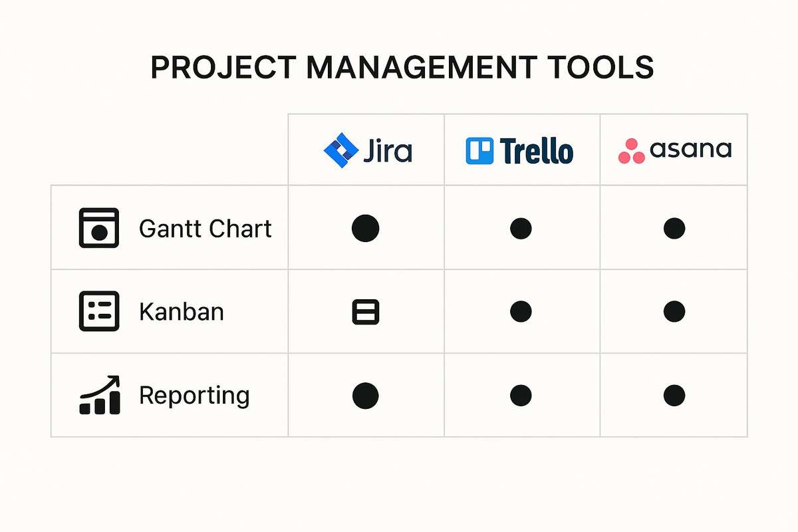Select the Jira Gantt Chart dot
This screenshot has width=798, height=532.
click(x=365, y=228)
